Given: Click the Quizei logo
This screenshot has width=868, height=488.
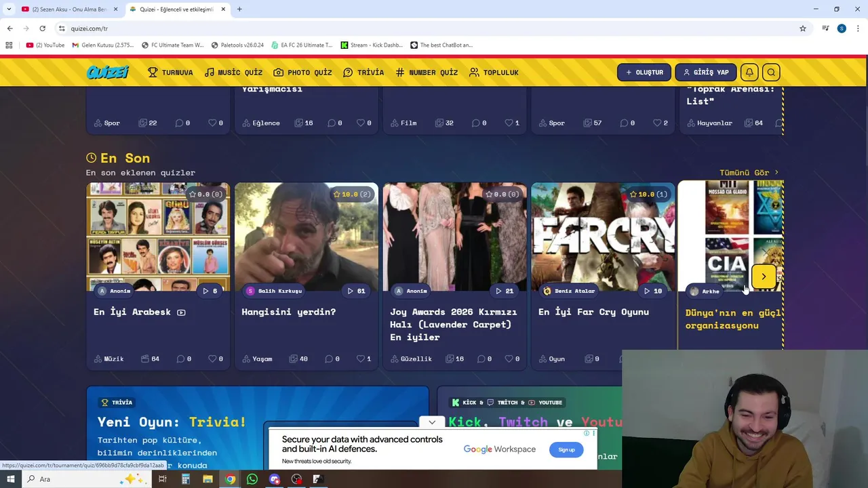Looking at the screenshot, I should point(108,72).
